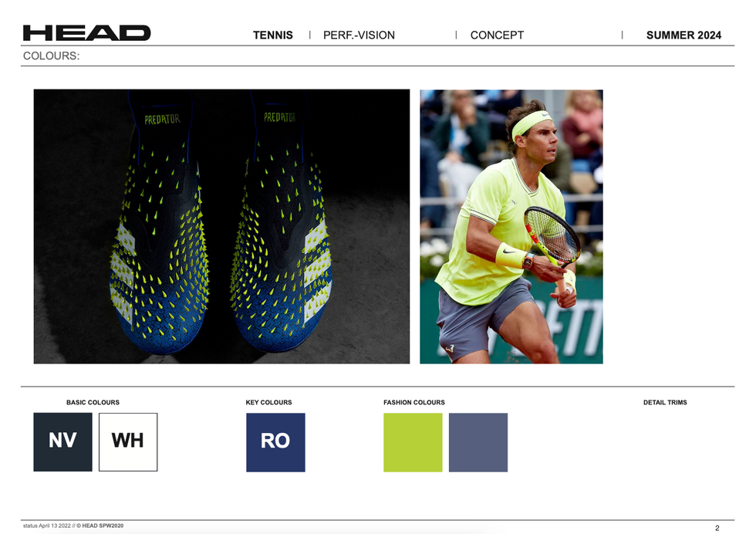756x534 pixels.
Task: Click the DETAIL TRIMS label
Action: (x=665, y=402)
